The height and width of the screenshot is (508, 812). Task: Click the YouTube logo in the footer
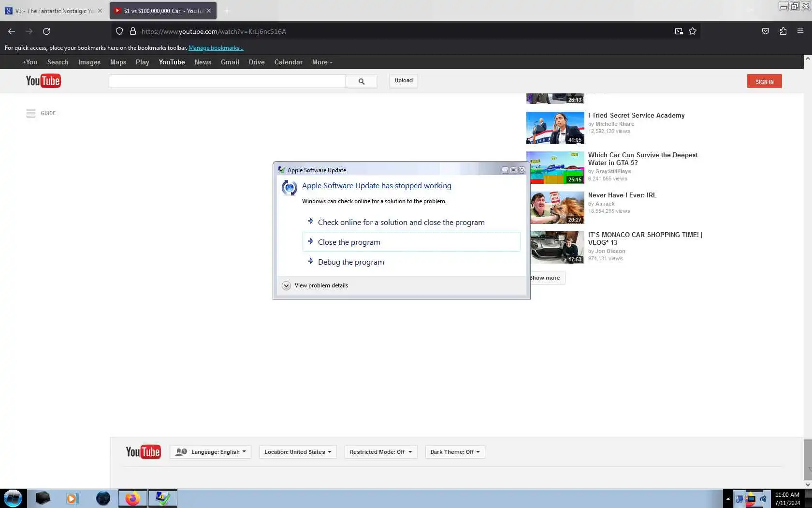143,452
